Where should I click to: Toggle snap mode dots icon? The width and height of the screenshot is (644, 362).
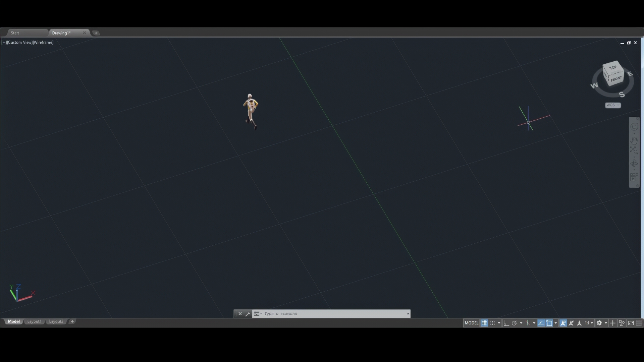[492, 323]
